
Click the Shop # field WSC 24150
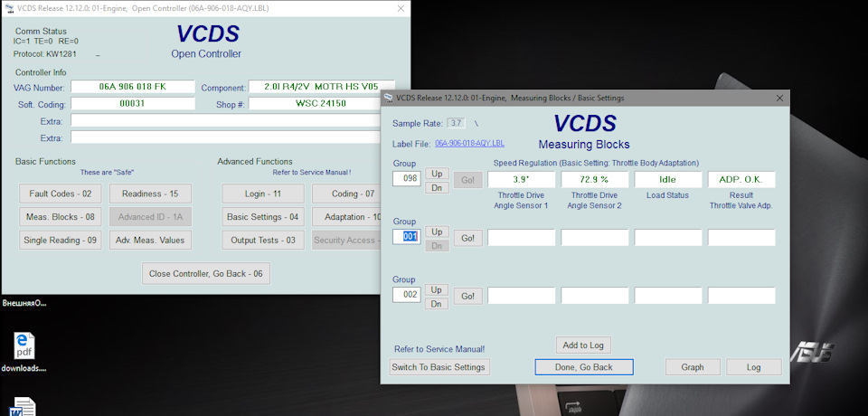coord(315,104)
